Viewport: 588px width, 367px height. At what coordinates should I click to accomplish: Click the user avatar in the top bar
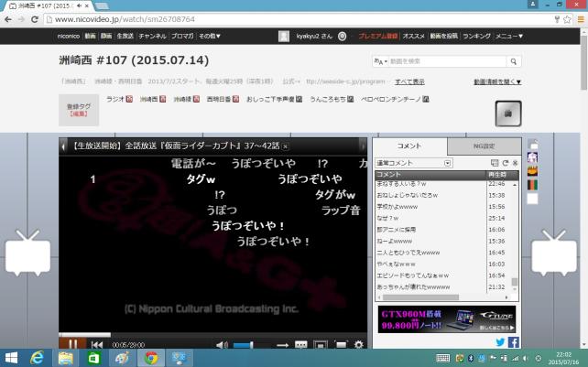click(284, 36)
